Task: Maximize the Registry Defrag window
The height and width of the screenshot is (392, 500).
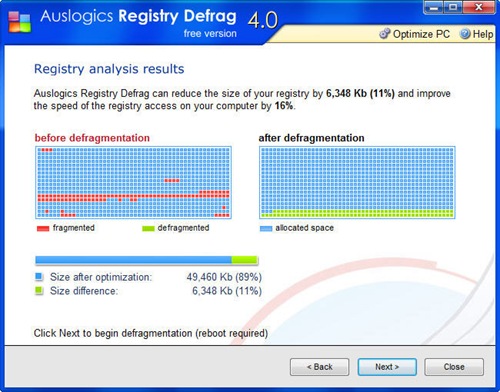Action: click(453, 7)
